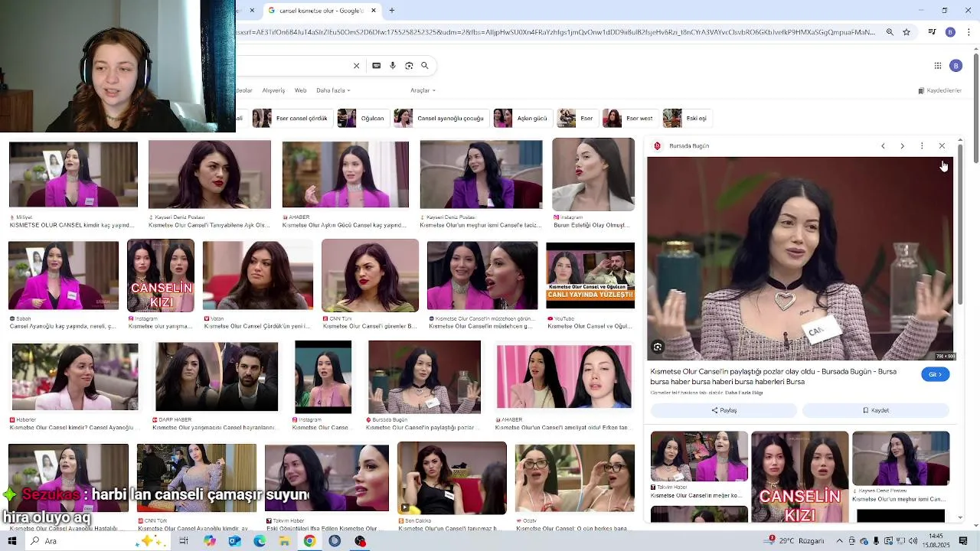Show previous image in preview panel
This screenshot has height=551, width=980.
tap(883, 146)
